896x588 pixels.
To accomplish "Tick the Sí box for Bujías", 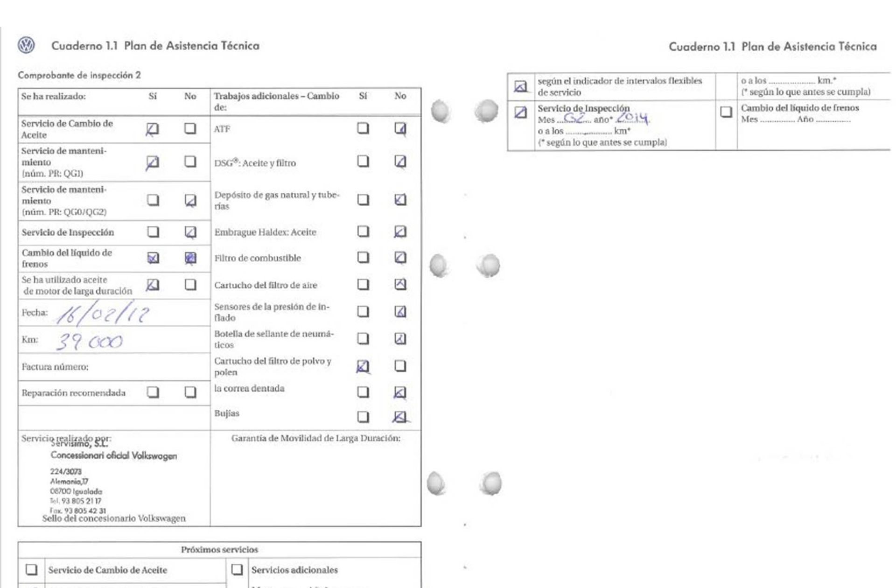I will coord(363,417).
